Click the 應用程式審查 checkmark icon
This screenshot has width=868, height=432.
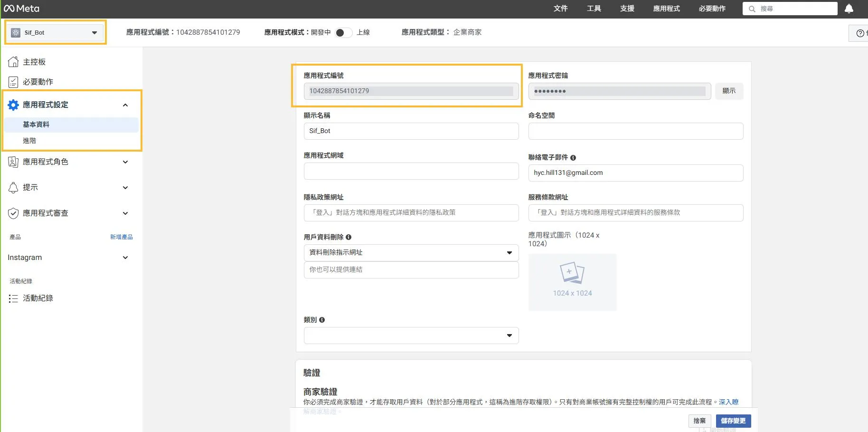(x=13, y=213)
